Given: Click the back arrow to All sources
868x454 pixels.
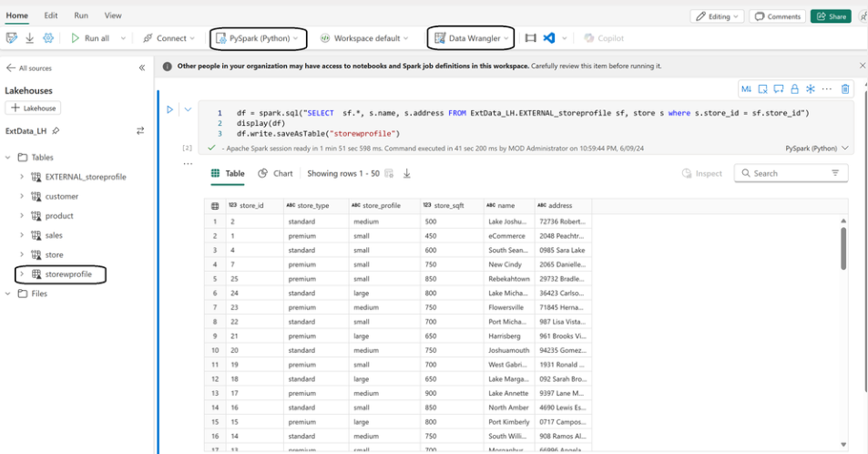Looking at the screenshot, I should (x=11, y=67).
